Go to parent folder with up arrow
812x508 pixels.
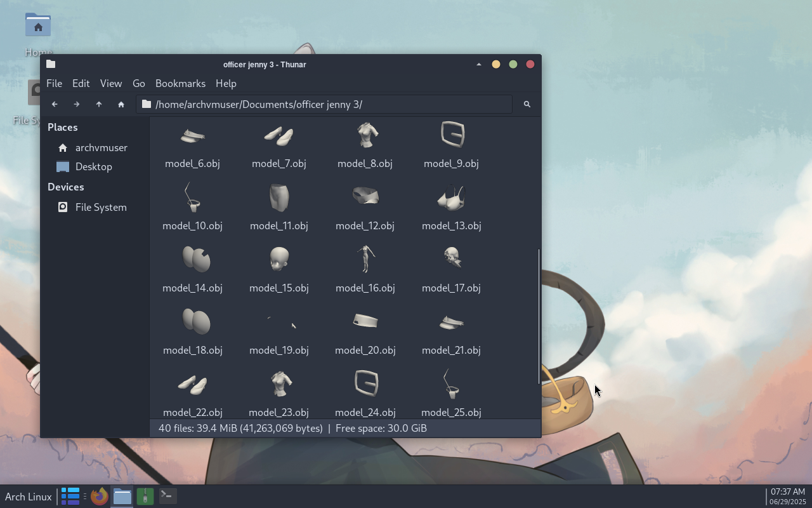tap(99, 104)
